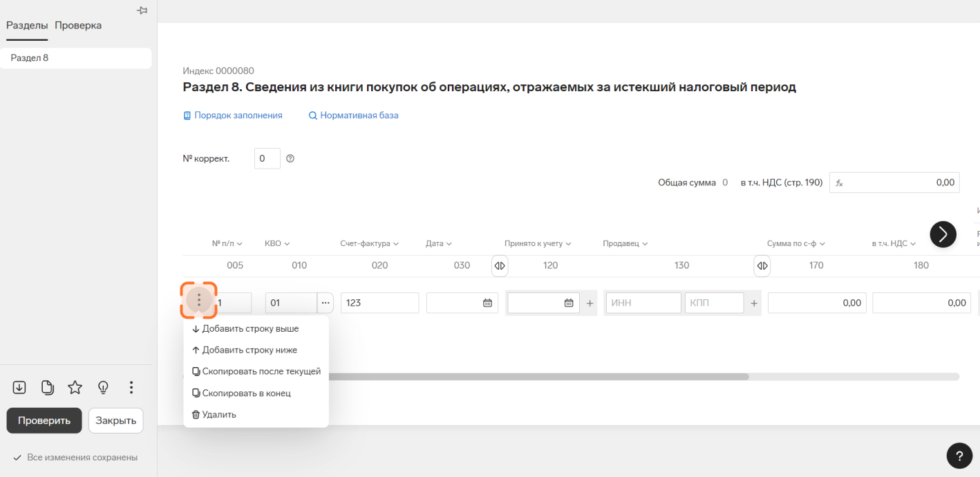Add another Принято к учету date with plus
This screenshot has width=980, height=477.
coord(590,303)
